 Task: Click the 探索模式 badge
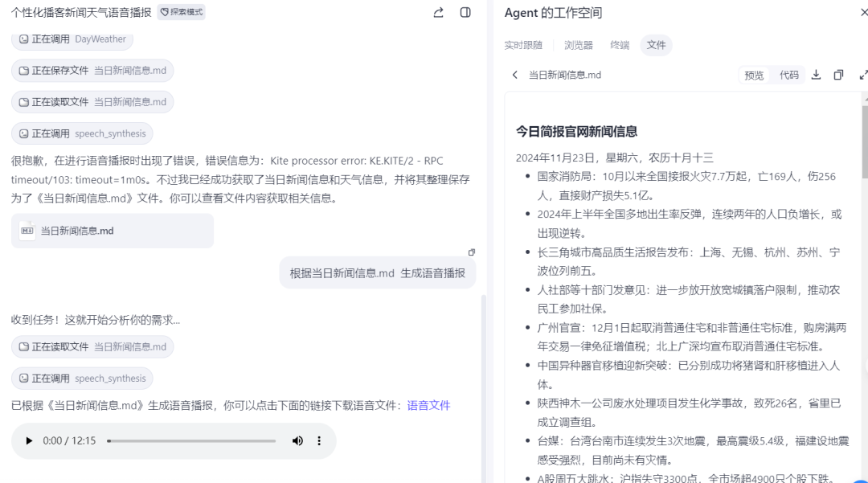click(x=181, y=12)
